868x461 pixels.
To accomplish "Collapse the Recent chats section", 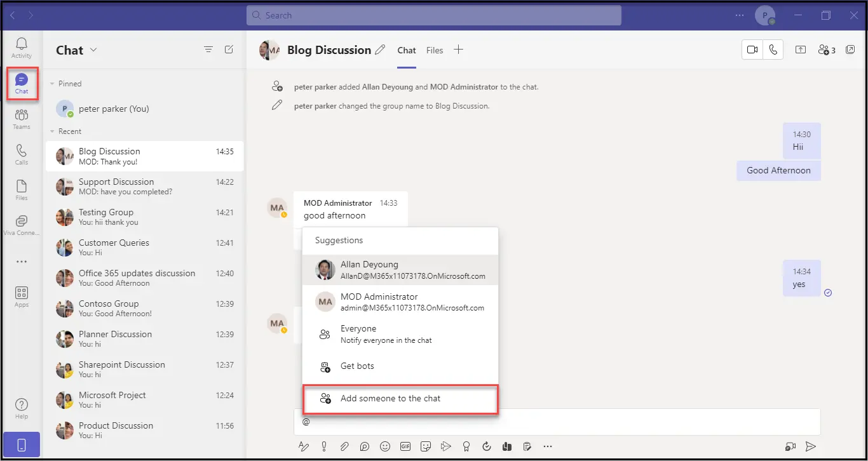I will click(x=52, y=131).
